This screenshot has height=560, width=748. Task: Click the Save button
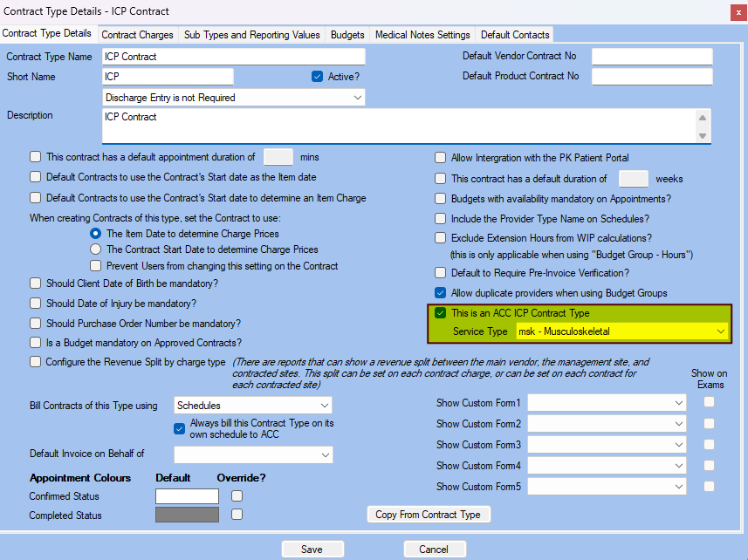click(x=312, y=549)
